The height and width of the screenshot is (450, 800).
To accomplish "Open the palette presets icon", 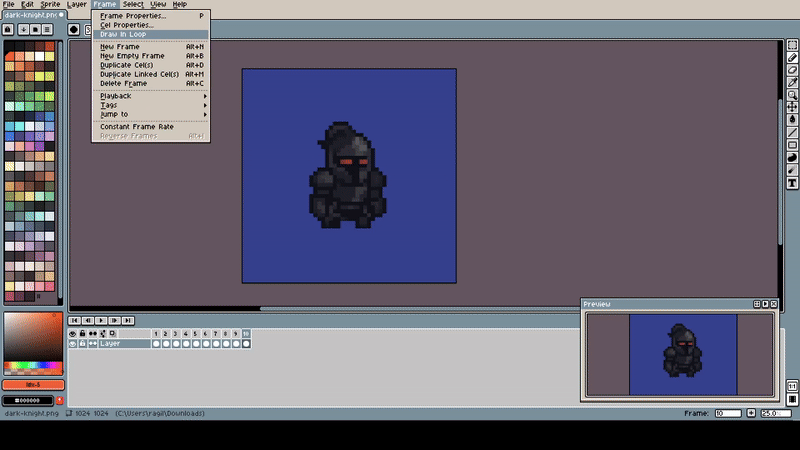I will (35, 30).
